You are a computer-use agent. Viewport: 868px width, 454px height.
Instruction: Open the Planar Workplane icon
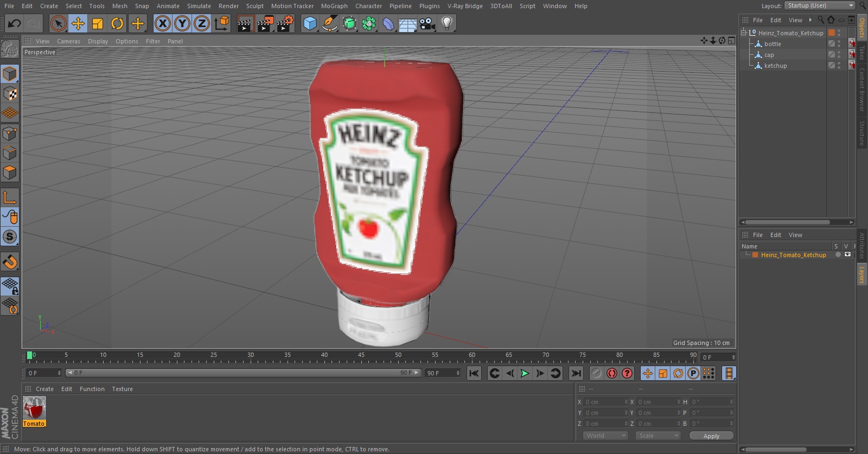tap(10, 306)
